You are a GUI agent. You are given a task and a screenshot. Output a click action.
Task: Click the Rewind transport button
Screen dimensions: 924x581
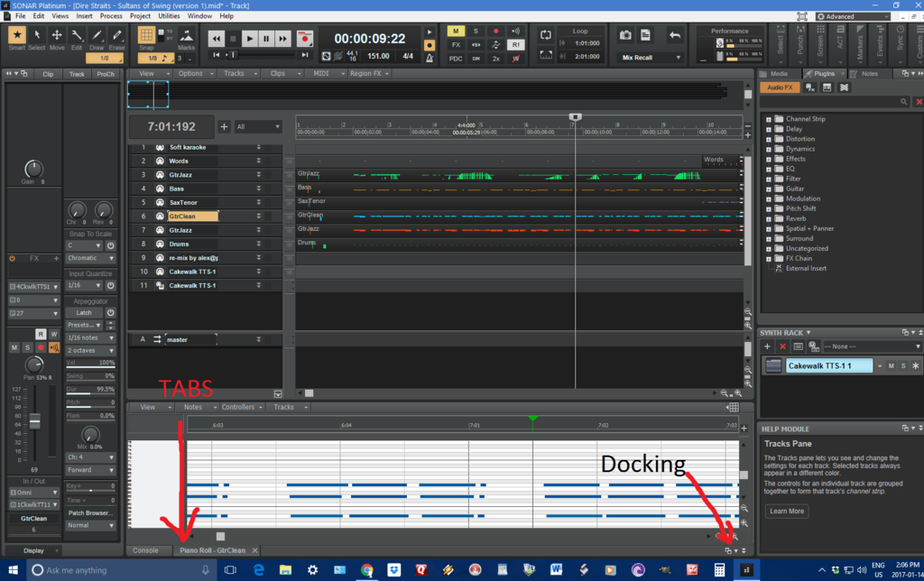pyautogui.click(x=216, y=39)
